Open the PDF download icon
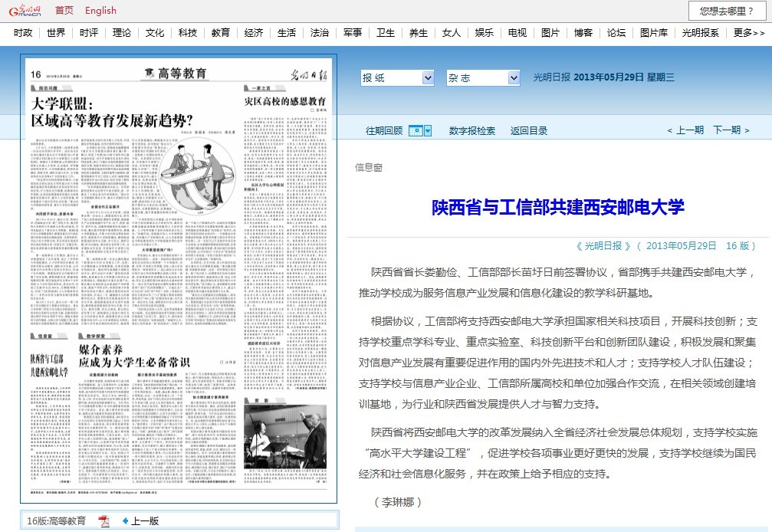Viewport: 772px width, 532px height. [x=104, y=521]
